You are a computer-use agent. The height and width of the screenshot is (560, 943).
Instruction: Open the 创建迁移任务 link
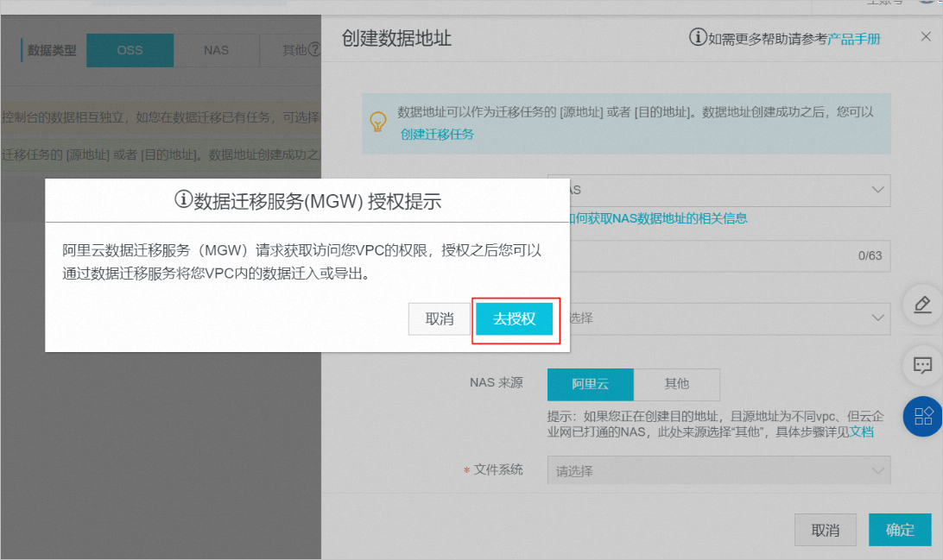437,135
